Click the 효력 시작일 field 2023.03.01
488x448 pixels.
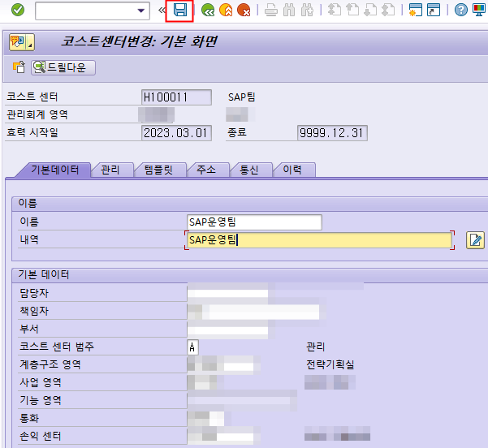tap(176, 133)
